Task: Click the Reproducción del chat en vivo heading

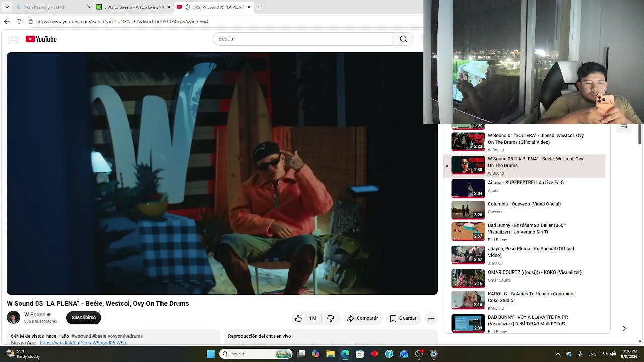Action: 260,336
